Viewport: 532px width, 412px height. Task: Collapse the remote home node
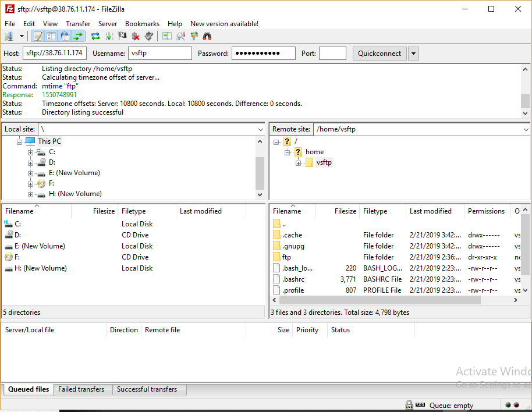287,152
